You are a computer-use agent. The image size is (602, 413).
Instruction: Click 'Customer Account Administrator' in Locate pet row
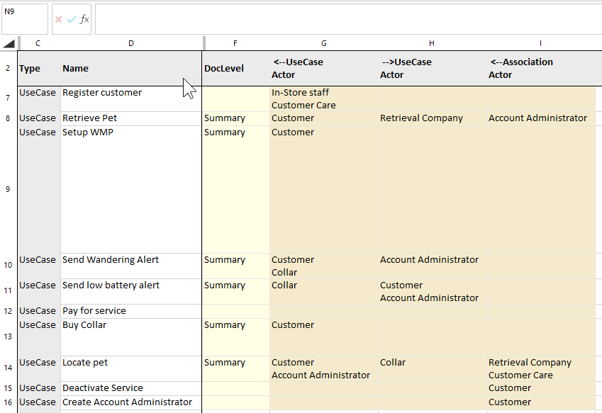(x=324, y=368)
